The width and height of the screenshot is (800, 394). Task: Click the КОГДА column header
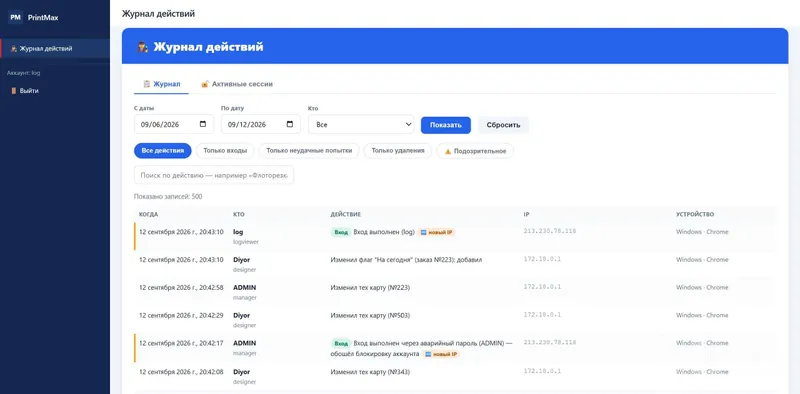click(x=148, y=214)
